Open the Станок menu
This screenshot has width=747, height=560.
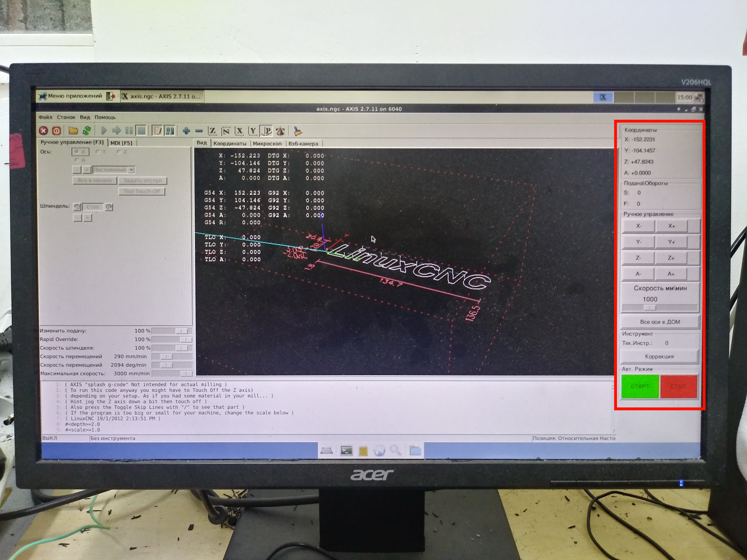click(66, 117)
